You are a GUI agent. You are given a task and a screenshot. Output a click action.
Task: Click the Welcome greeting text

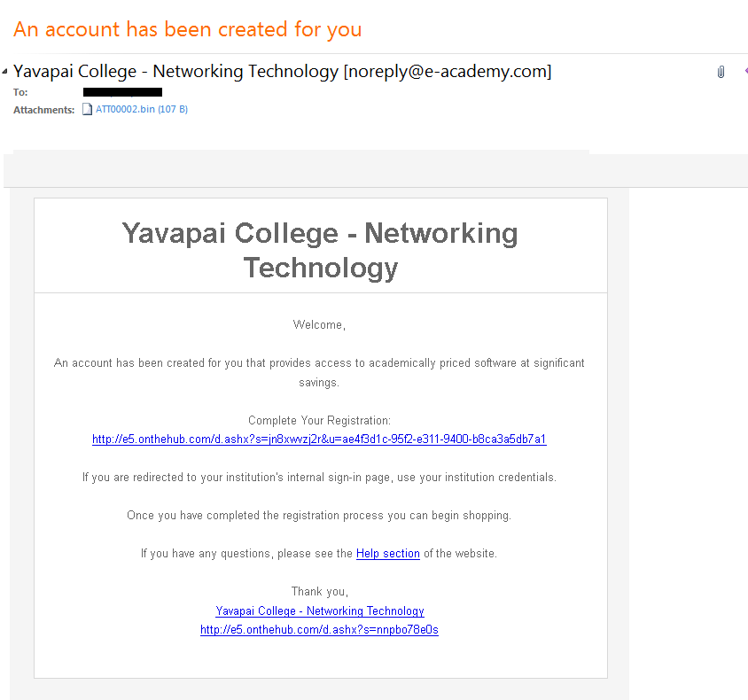[x=319, y=324]
